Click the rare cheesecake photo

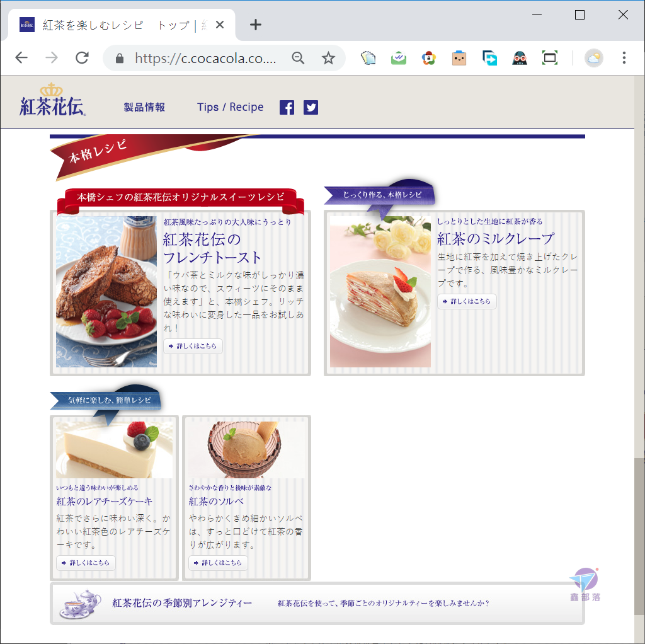click(115, 450)
